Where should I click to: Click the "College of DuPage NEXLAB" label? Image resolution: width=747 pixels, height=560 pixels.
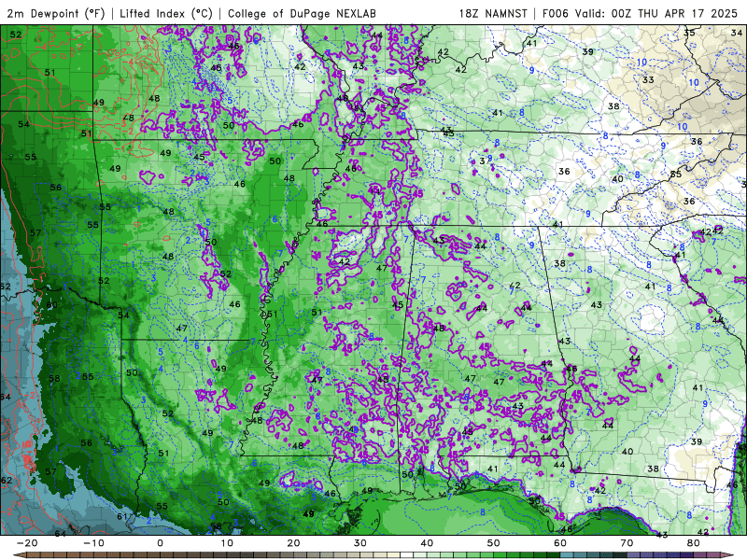[302, 13]
